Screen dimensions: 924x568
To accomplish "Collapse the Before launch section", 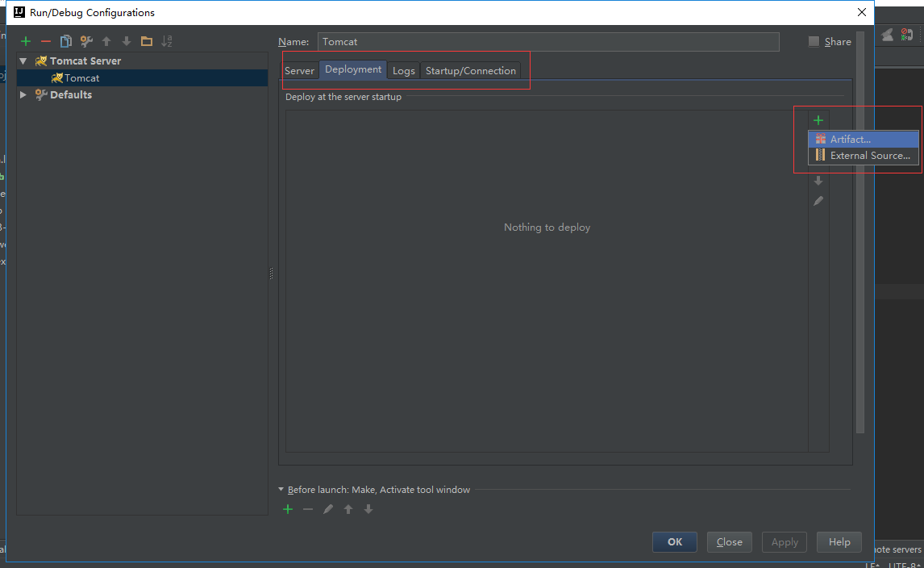I will [281, 490].
